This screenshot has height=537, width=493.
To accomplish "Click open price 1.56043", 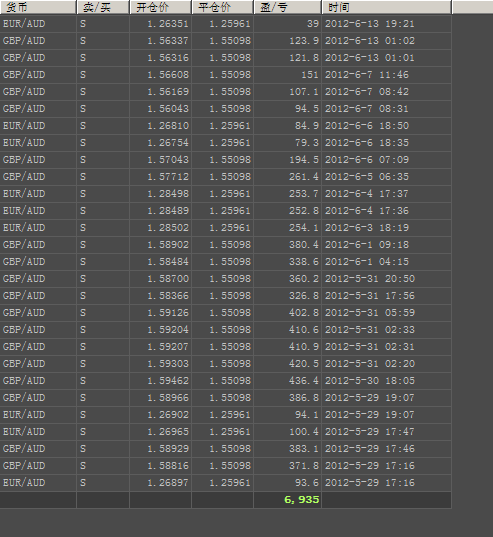I will pyautogui.click(x=168, y=109).
